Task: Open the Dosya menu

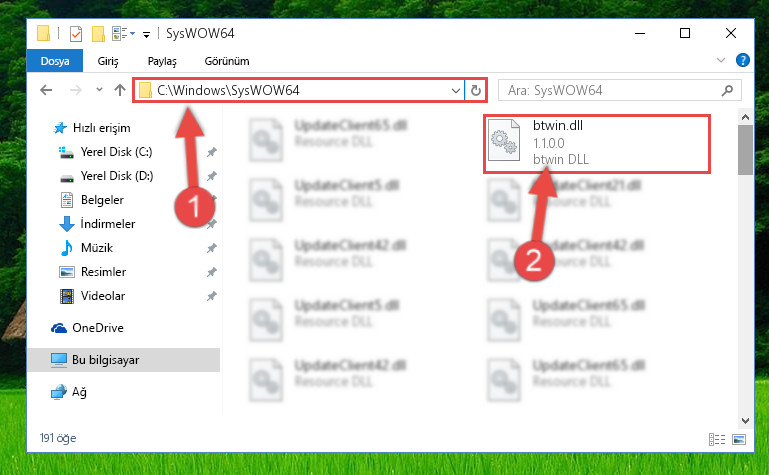Action: pos(55,61)
